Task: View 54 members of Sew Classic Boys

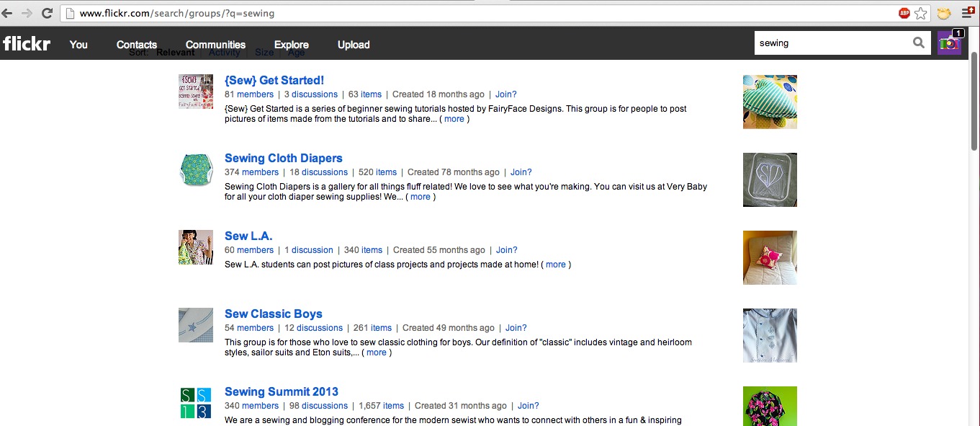Action: click(x=255, y=328)
